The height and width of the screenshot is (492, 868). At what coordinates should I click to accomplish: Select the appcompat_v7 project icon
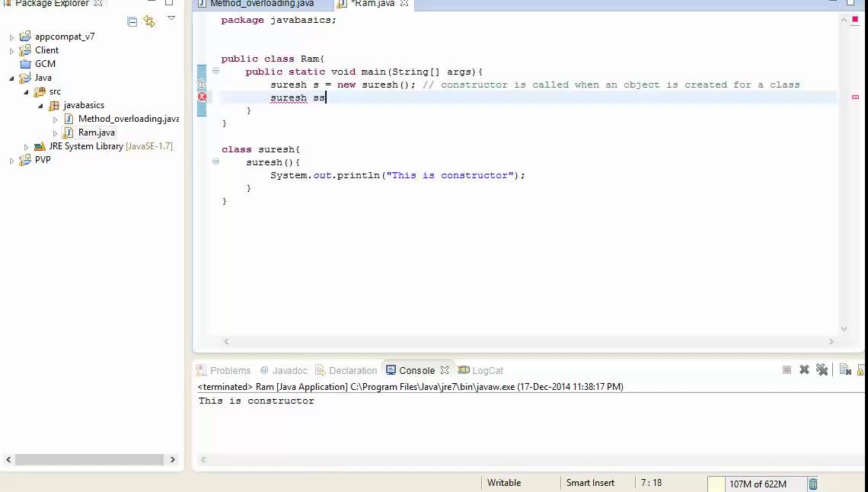tap(25, 37)
